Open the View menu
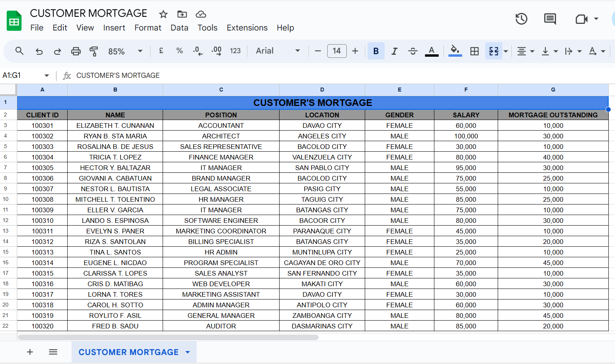Viewport: 615px width, 364px height. (x=85, y=28)
